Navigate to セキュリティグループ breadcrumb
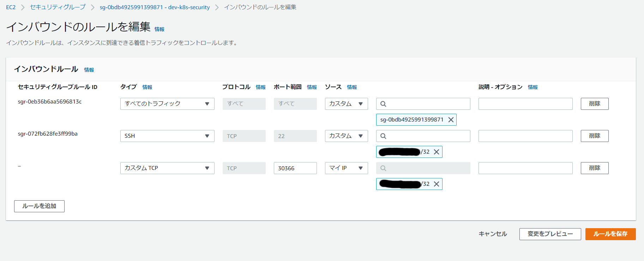This screenshot has width=644, height=261. click(58, 7)
